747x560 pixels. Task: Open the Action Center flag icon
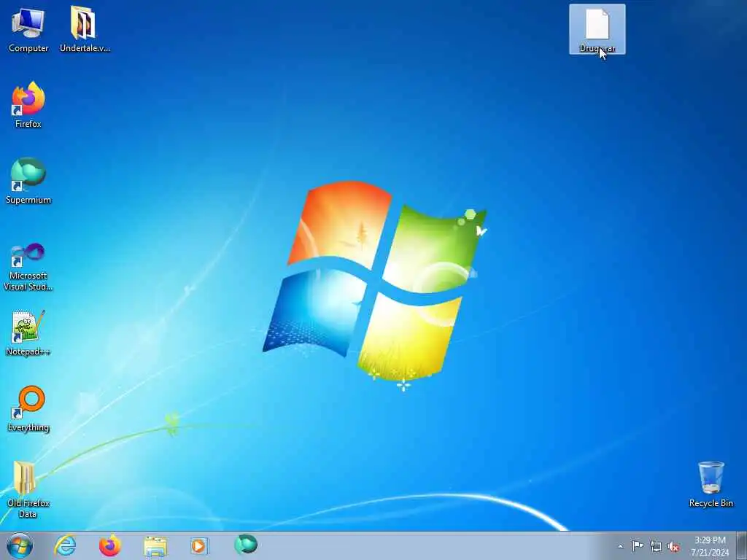pyautogui.click(x=638, y=545)
